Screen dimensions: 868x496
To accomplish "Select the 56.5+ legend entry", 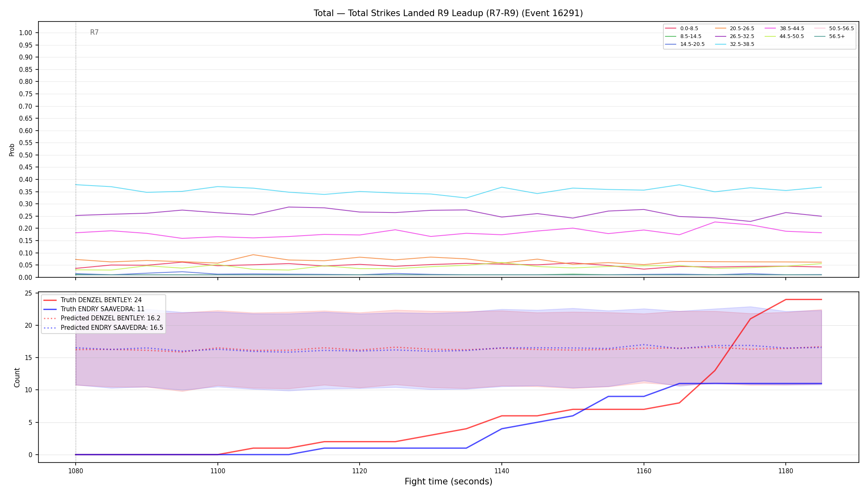I will (830, 36).
